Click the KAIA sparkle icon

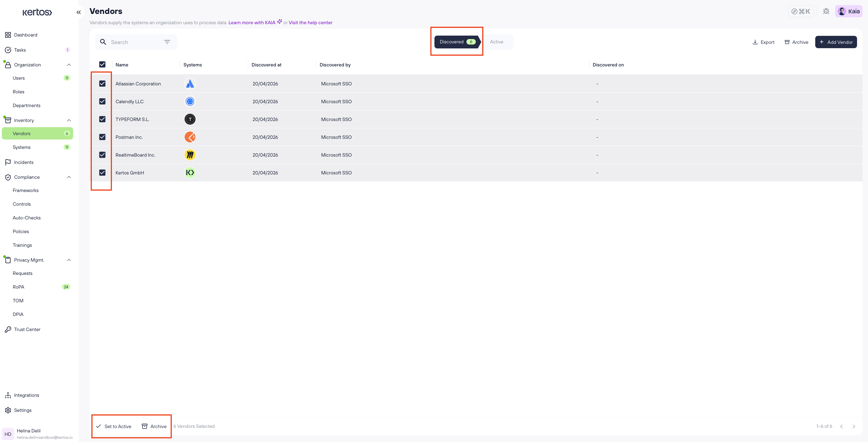click(279, 21)
